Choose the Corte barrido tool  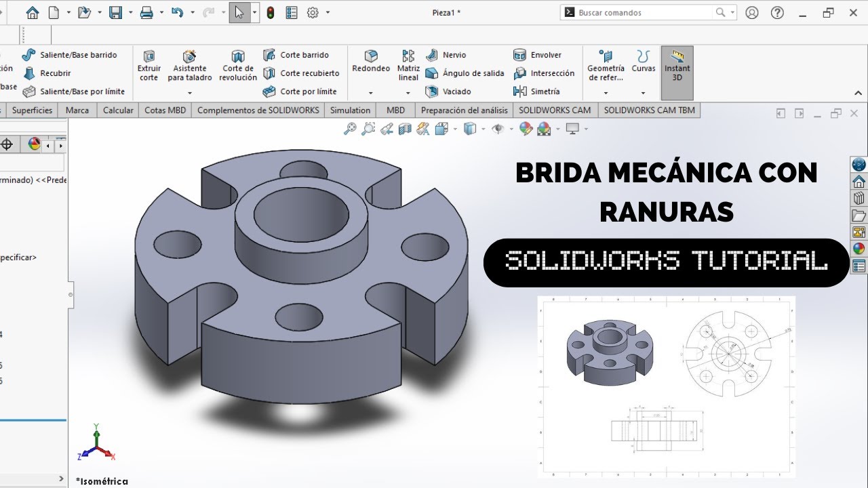pos(296,55)
